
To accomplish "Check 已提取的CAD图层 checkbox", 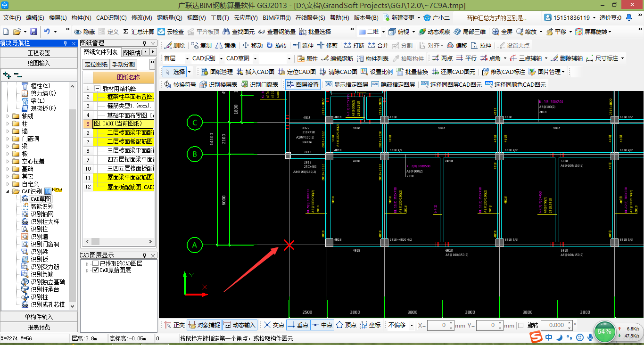I will click(96, 263).
